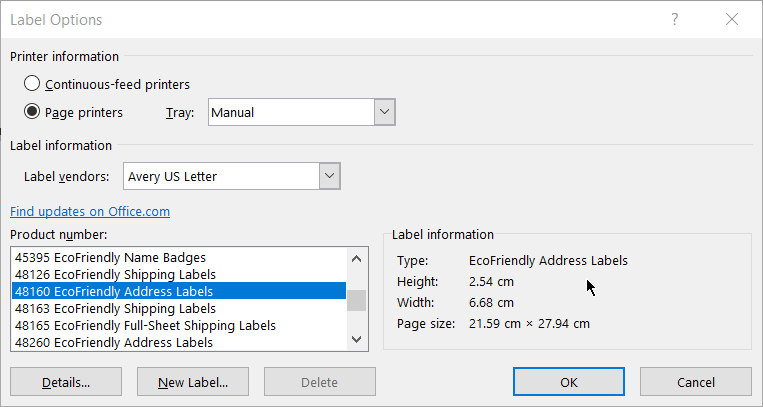763x407 pixels.
Task: Click the product list scrollbar thumb
Action: (x=356, y=300)
